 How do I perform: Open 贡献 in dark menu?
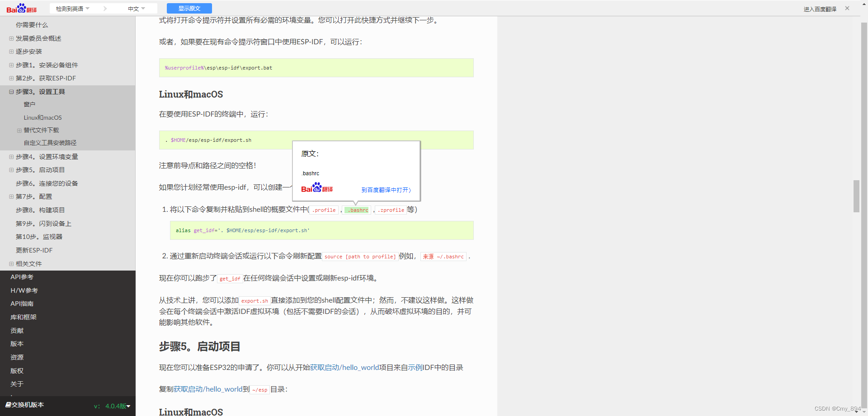click(17, 331)
